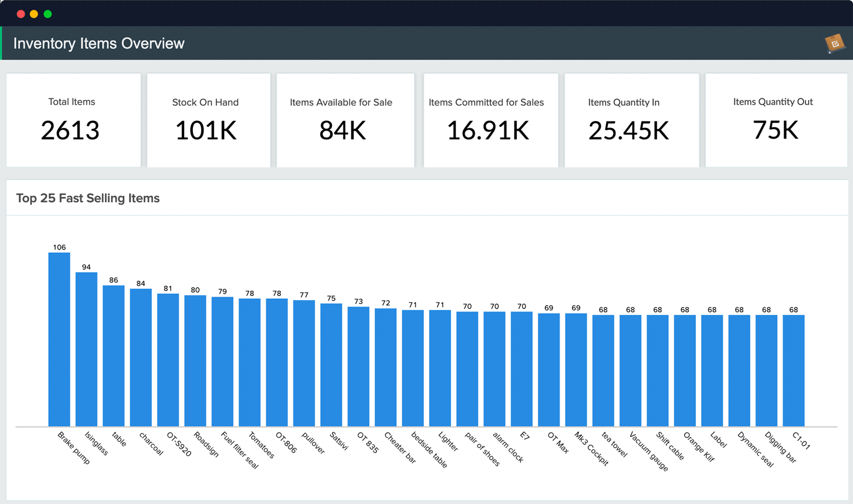Click the yellow minimize traffic light button
The height and width of the screenshot is (504, 853).
pyautogui.click(x=34, y=14)
